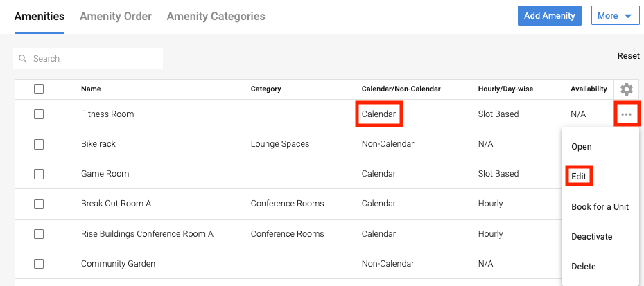Screen dimensions: 644x286
Task: Tick the Game Room row checkbox
Action: pos(39,174)
